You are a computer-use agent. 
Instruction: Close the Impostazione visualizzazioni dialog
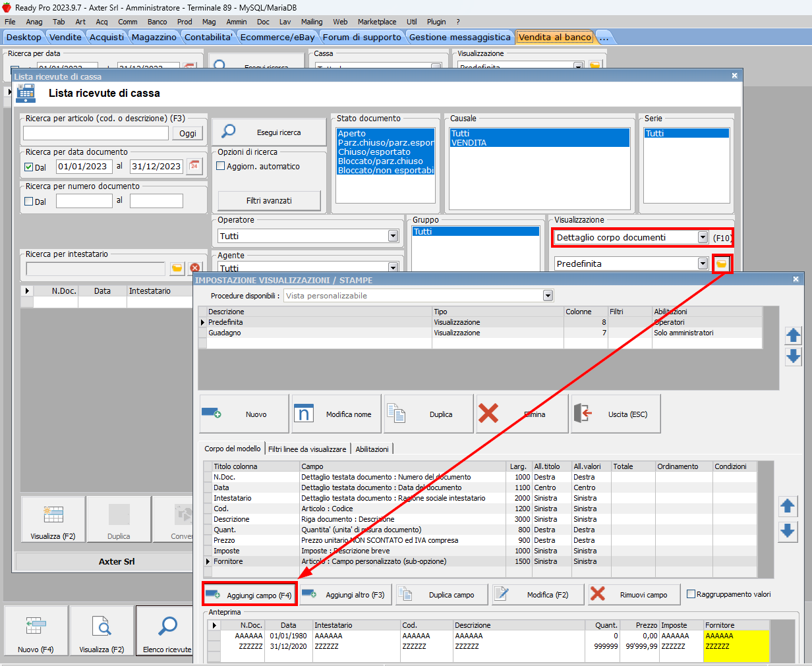click(796, 279)
